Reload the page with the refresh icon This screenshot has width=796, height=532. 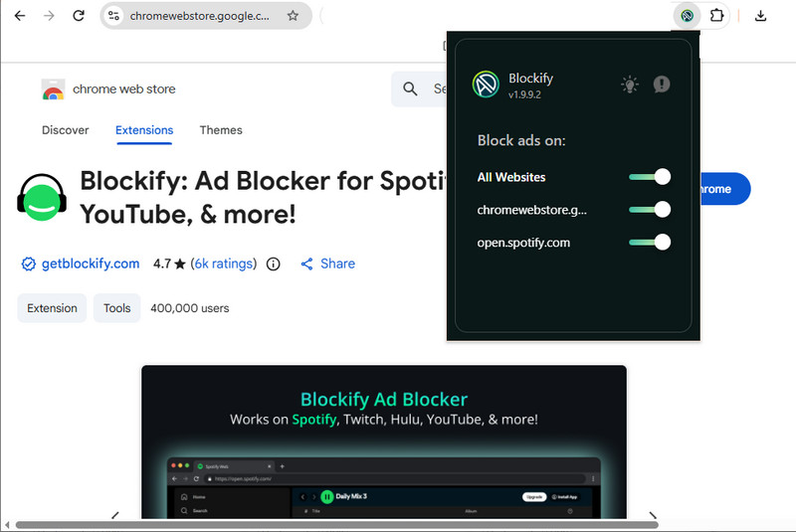point(79,16)
